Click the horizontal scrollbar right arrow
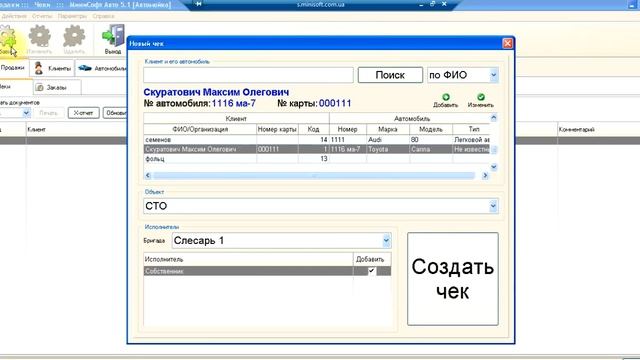 pyautogui.click(x=485, y=176)
